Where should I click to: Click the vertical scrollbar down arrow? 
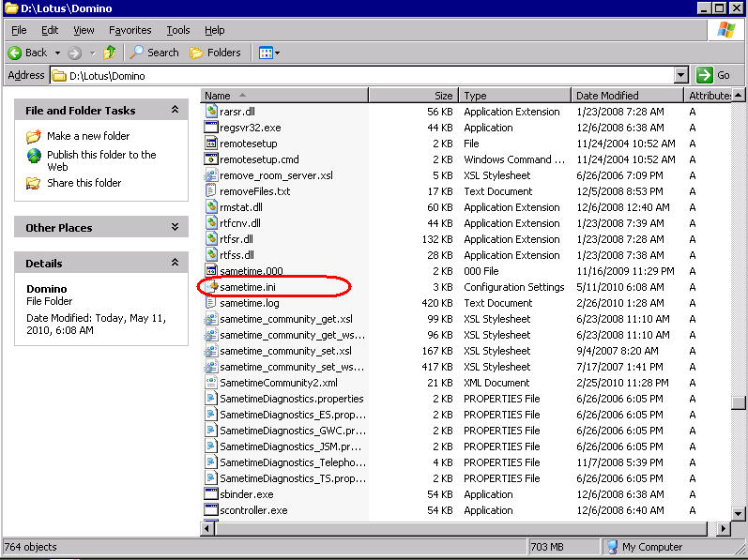(738, 514)
